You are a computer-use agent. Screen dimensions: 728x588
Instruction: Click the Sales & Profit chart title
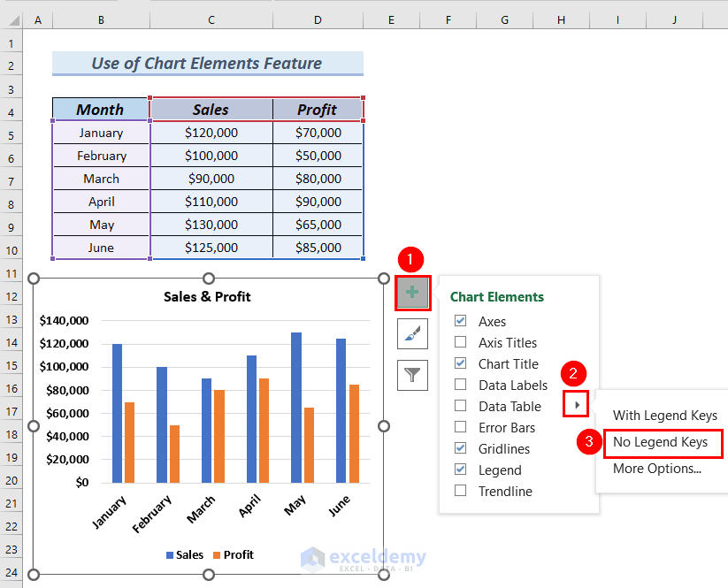point(206,296)
